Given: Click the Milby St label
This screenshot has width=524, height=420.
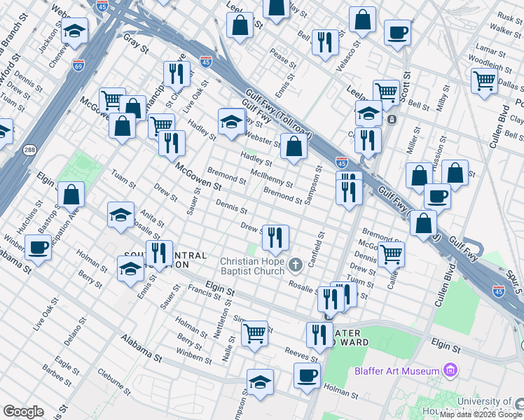Looking at the screenshot, I should [x=443, y=98].
